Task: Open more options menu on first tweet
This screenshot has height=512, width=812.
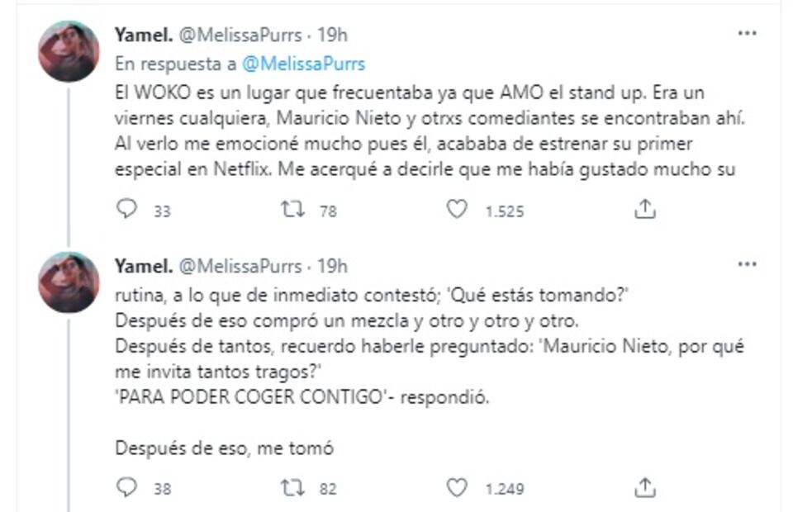Action: pos(747,34)
